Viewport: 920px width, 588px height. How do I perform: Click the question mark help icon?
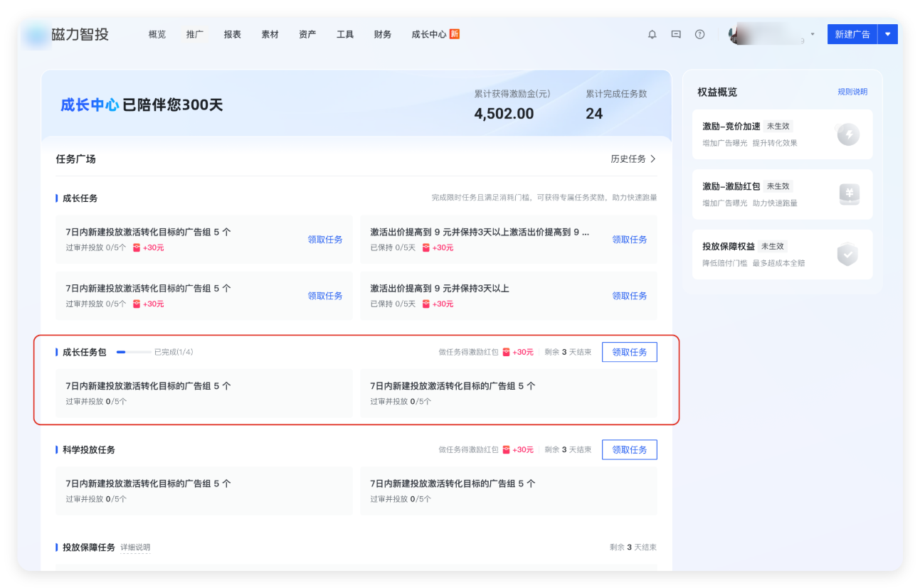pos(699,34)
